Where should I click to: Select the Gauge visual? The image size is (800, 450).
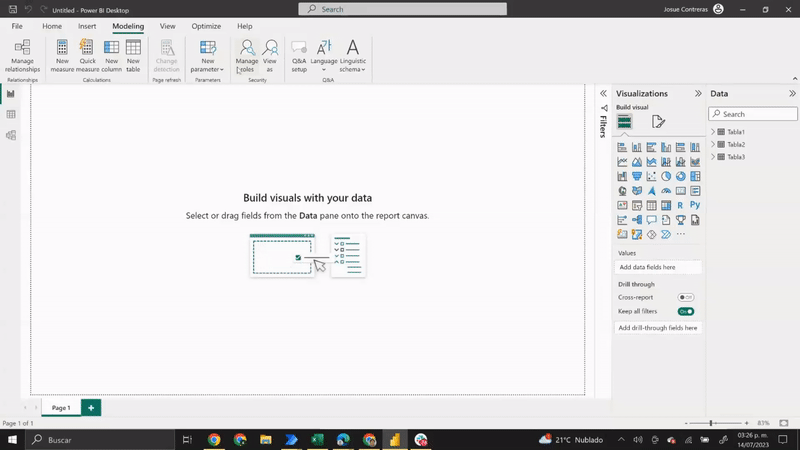pos(666,191)
